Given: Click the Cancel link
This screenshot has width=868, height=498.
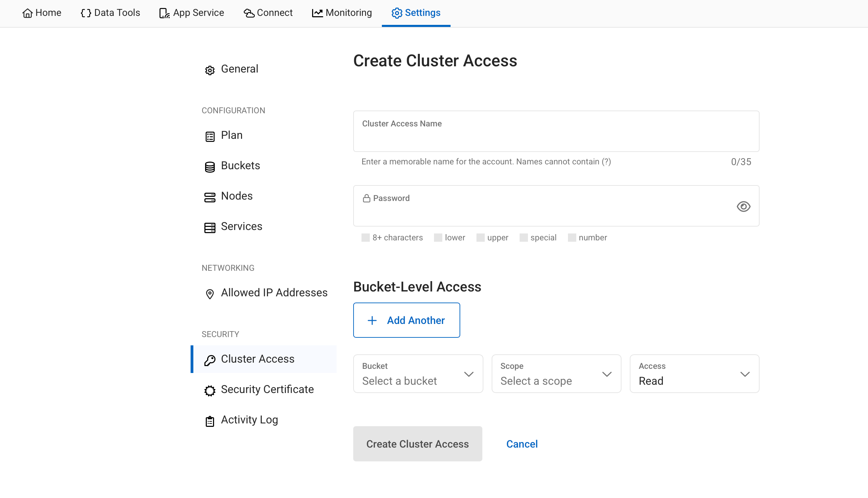Looking at the screenshot, I should (x=522, y=444).
